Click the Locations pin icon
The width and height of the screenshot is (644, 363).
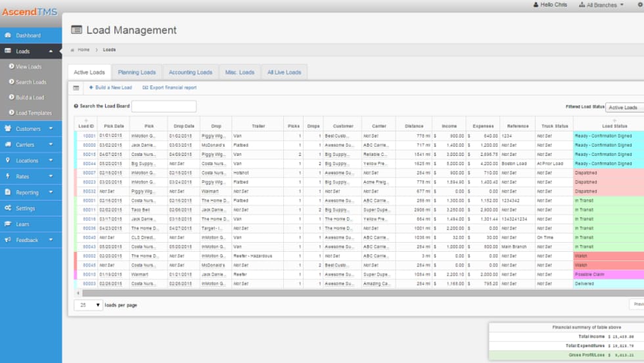coord(7,160)
